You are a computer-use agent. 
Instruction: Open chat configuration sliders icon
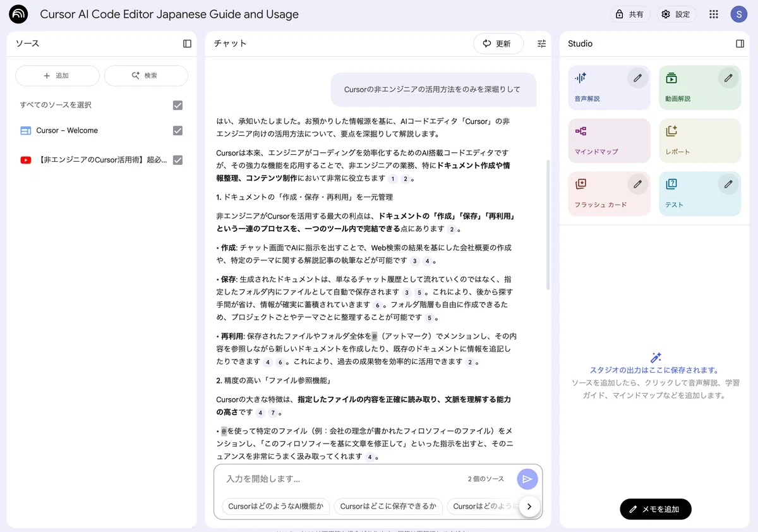tap(542, 44)
